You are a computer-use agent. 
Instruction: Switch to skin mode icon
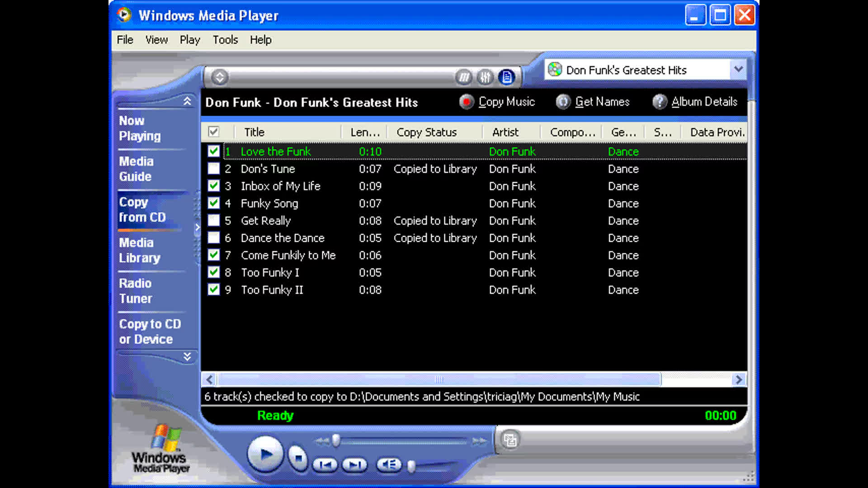click(510, 440)
